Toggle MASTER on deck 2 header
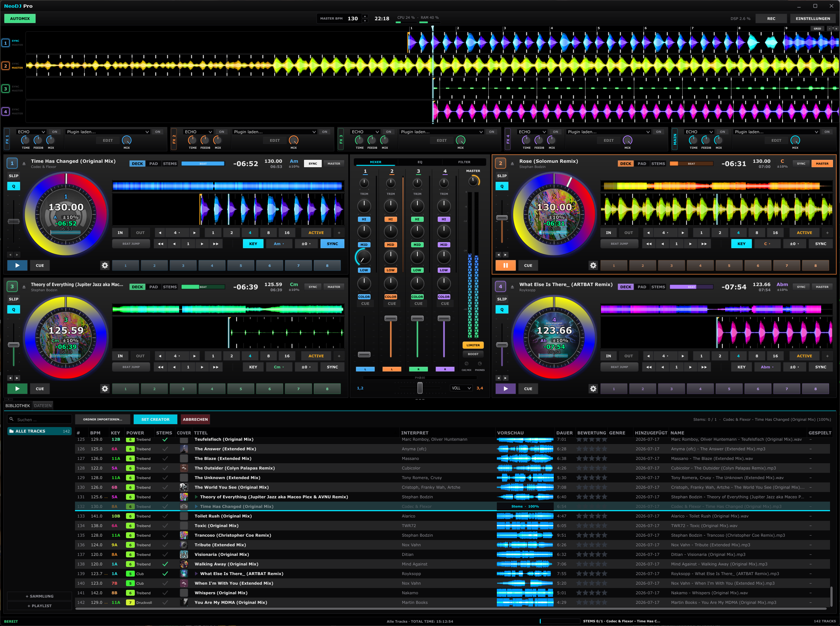 pyautogui.click(x=822, y=164)
